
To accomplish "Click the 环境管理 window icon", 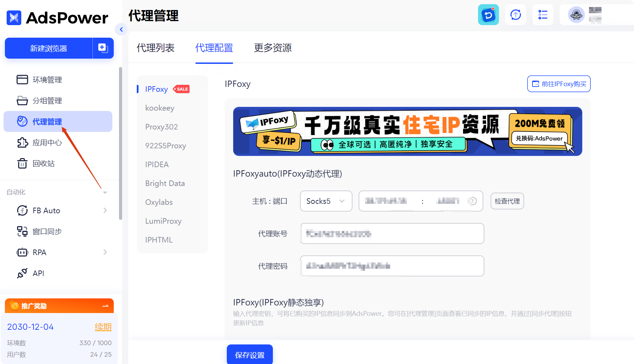I will coord(22,80).
